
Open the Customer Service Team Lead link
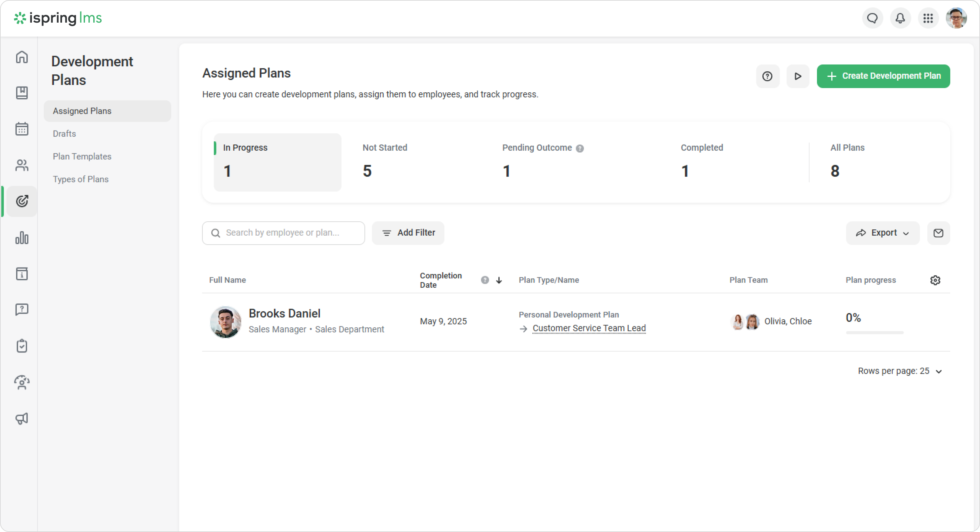pyautogui.click(x=589, y=328)
